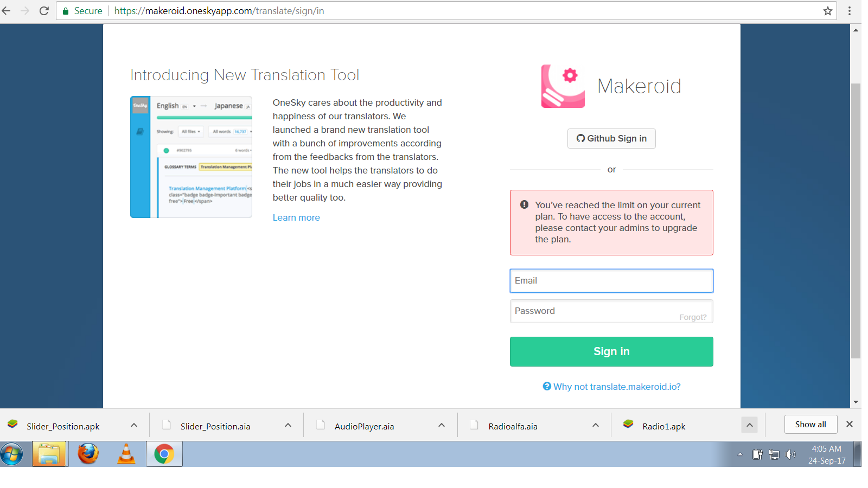868x488 pixels.
Task: Expand options for Radioalfa.aia download
Action: (x=596, y=426)
